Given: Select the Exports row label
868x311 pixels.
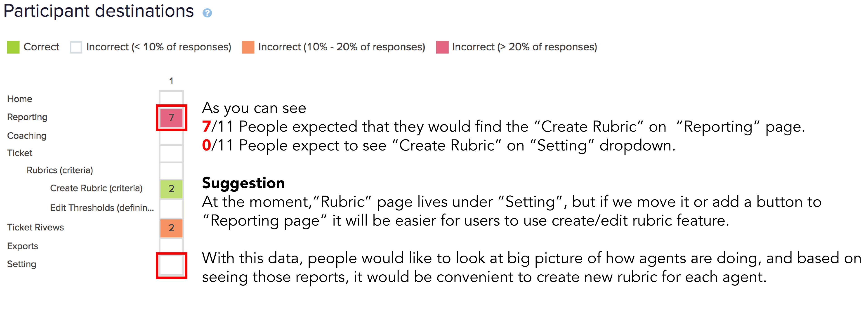Looking at the screenshot, I should click(x=23, y=246).
